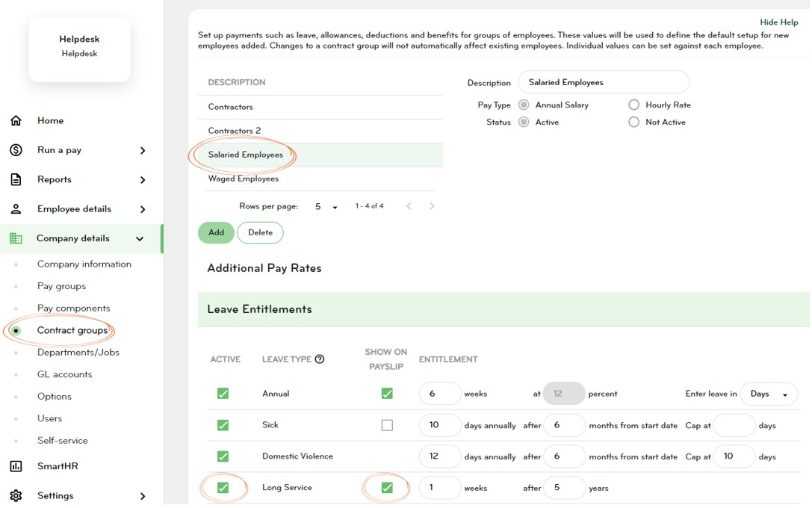Click the Employee details person icon

pyautogui.click(x=16, y=208)
